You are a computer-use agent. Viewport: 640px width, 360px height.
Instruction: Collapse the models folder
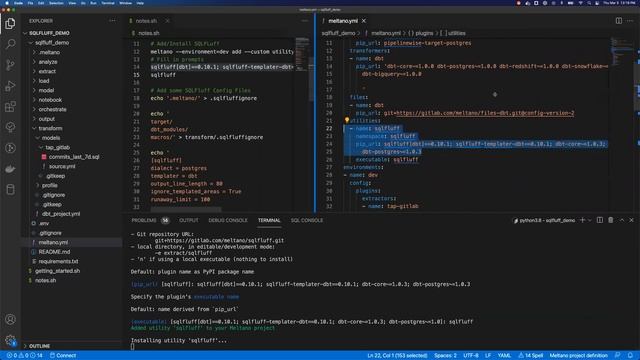(x=51, y=138)
